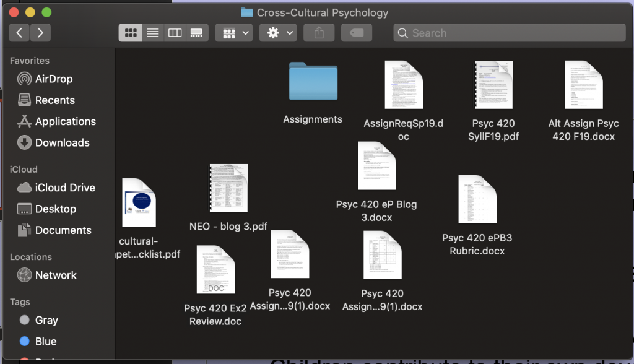Click the Share toolbar button
Image resolution: width=634 pixels, height=364 pixels.
click(319, 33)
